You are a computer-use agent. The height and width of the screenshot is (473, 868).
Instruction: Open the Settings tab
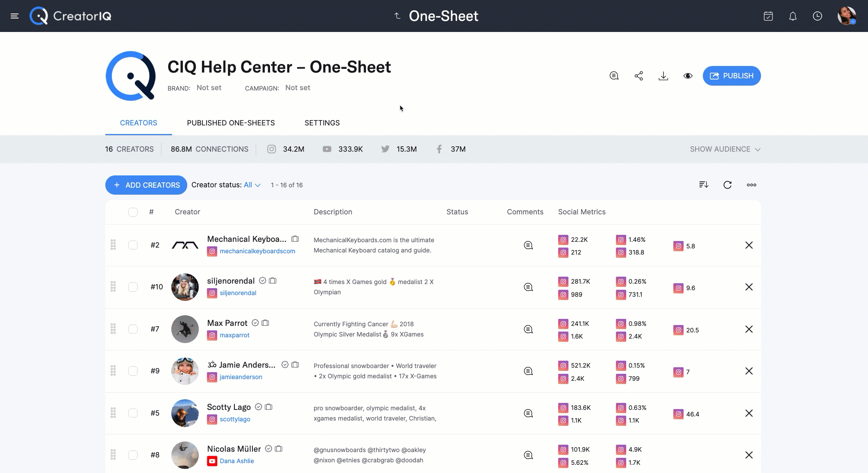(322, 123)
